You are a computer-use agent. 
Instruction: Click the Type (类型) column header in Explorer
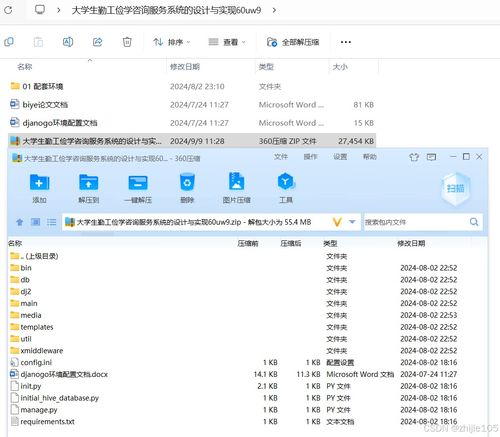pyautogui.click(x=266, y=67)
